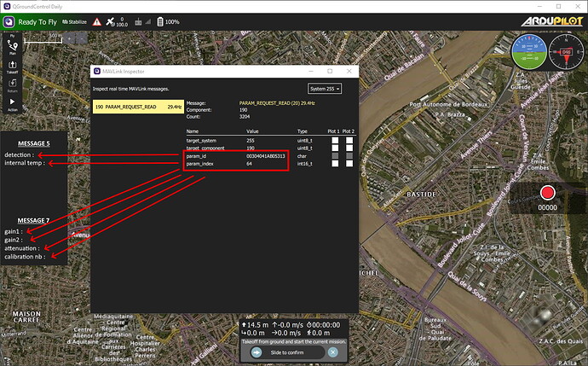The height and width of the screenshot is (366, 588).
Task: Open Plan view from fly toolstrip
Action: (x=13, y=48)
